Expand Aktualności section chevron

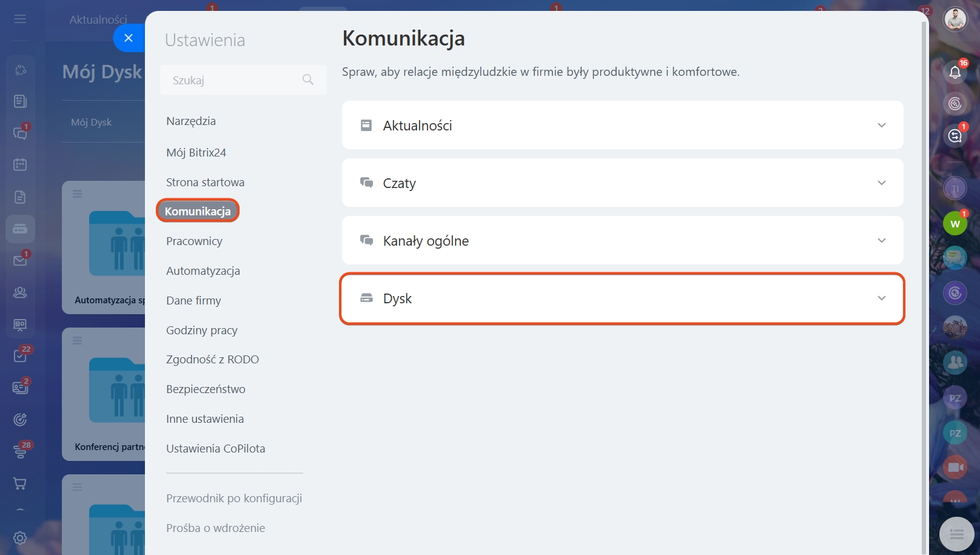[x=882, y=125]
